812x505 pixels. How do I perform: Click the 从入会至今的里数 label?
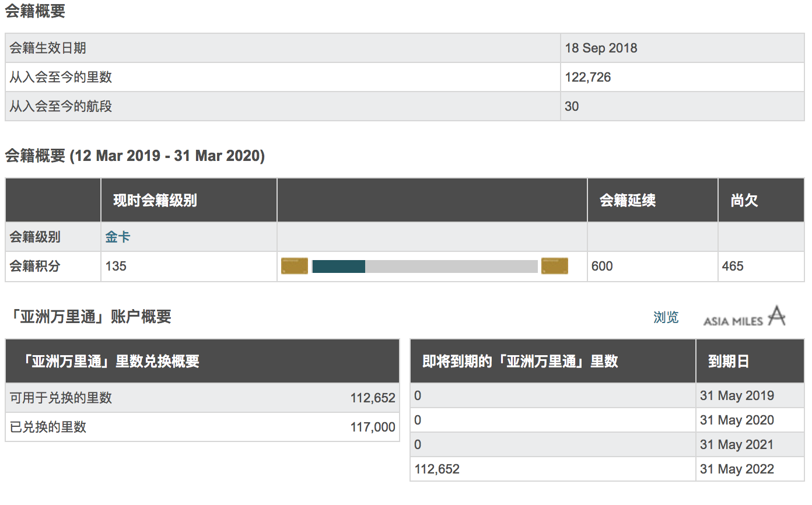pyautogui.click(x=61, y=77)
